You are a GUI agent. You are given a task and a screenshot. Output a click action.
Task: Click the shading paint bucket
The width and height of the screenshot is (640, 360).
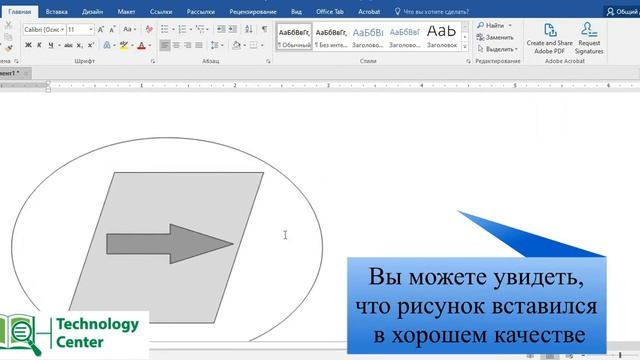pyautogui.click(x=236, y=45)
